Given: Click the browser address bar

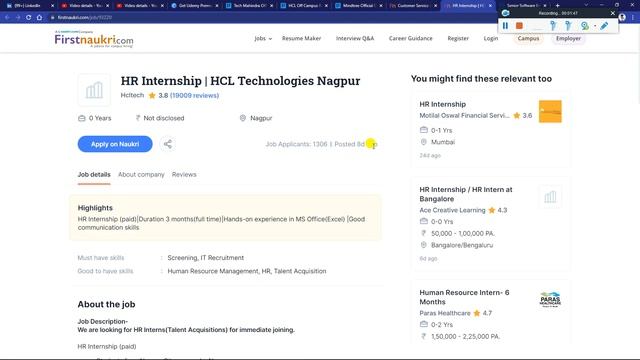Looking at the screenshot, I should click(x=269, y=18).
